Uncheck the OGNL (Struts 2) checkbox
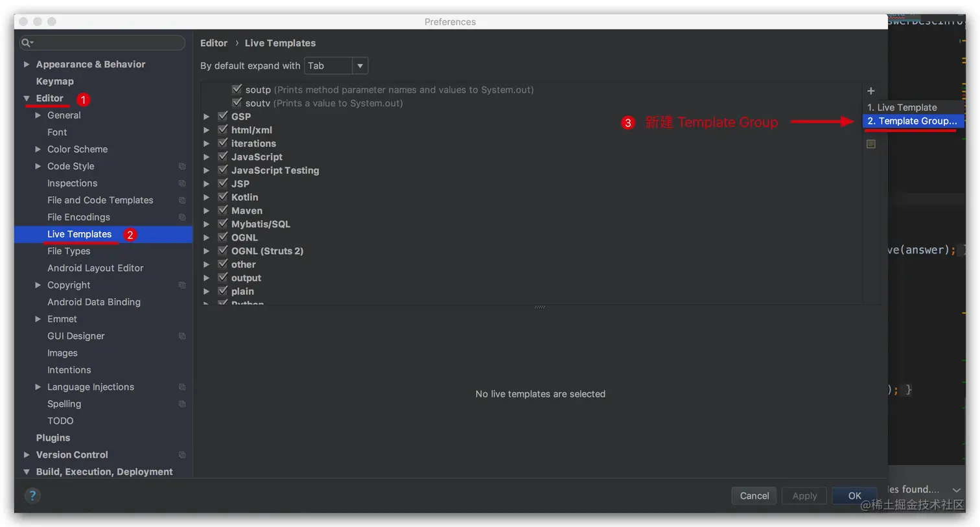Screen dimensions: 980x527 223,250
